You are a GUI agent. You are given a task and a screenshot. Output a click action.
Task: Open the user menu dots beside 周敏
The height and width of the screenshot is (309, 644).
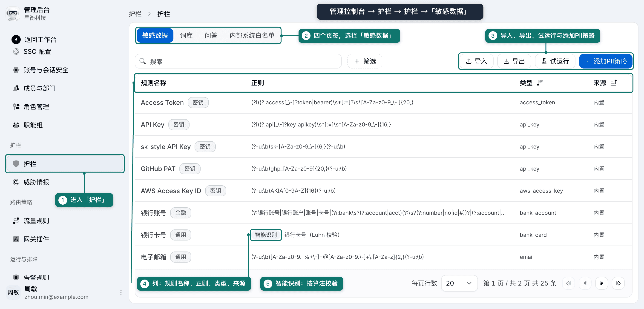[121, 292]
